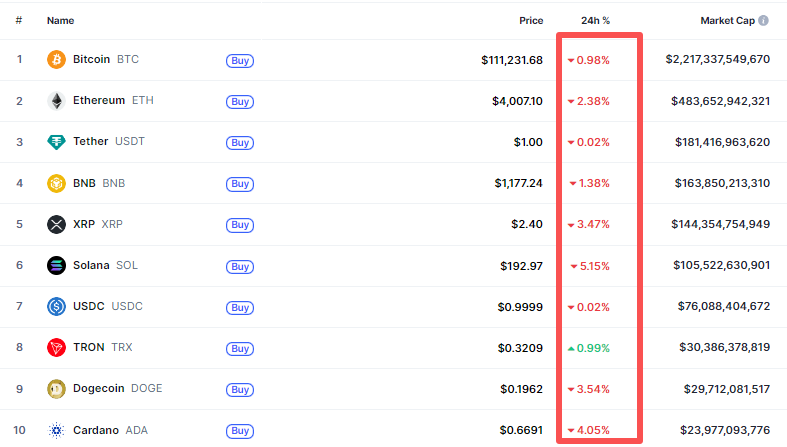Click the Solana logo icon
This screenshot has height=447, width=787.
pos(56,265)
